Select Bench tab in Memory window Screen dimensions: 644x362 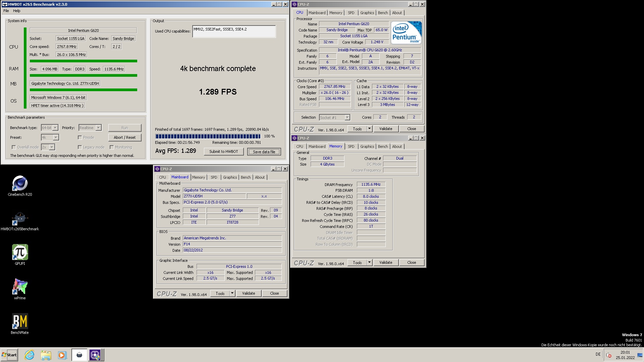click(x=383, y=146)
